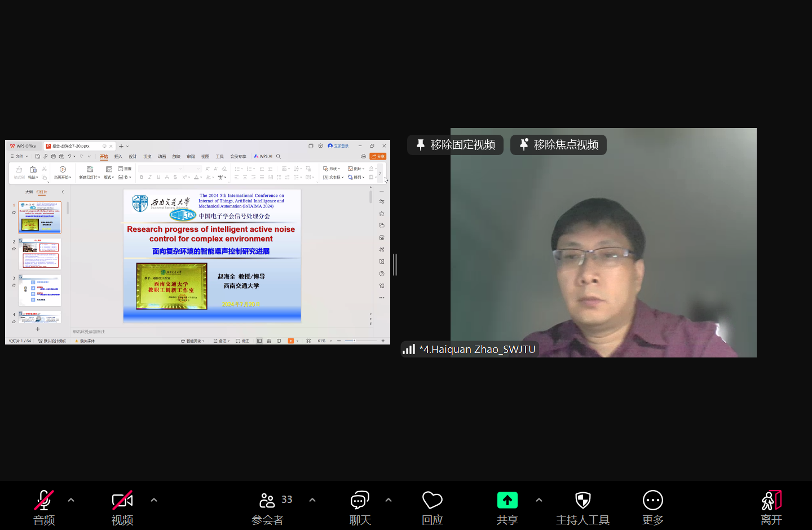
Task: Click print icon in WPS quick toolbar
Action: pos(54,157)
